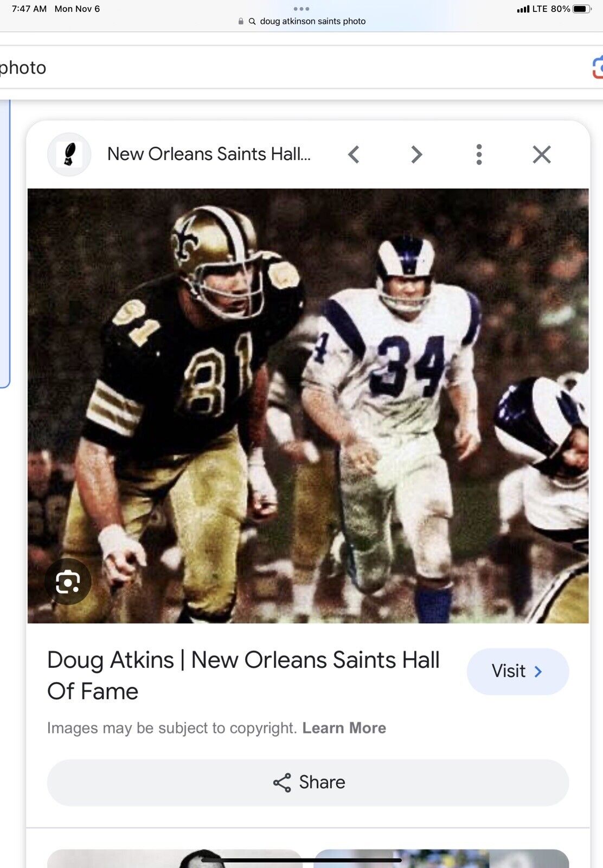Image resolution: width=603 pixels, height=868 pixels.
Task: Tap the home indicator bar at bottom
Action: pos(301,860)
